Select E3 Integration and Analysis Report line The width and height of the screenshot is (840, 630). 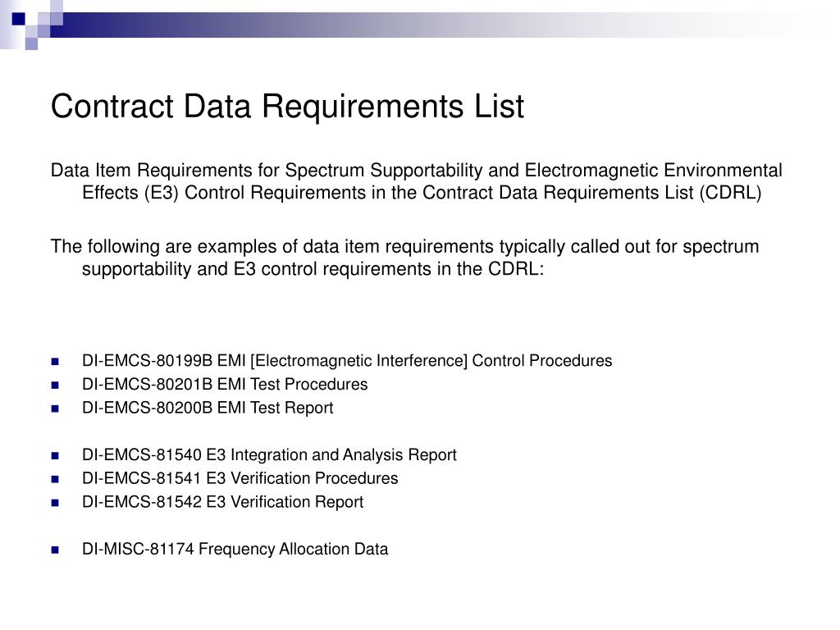269,455
